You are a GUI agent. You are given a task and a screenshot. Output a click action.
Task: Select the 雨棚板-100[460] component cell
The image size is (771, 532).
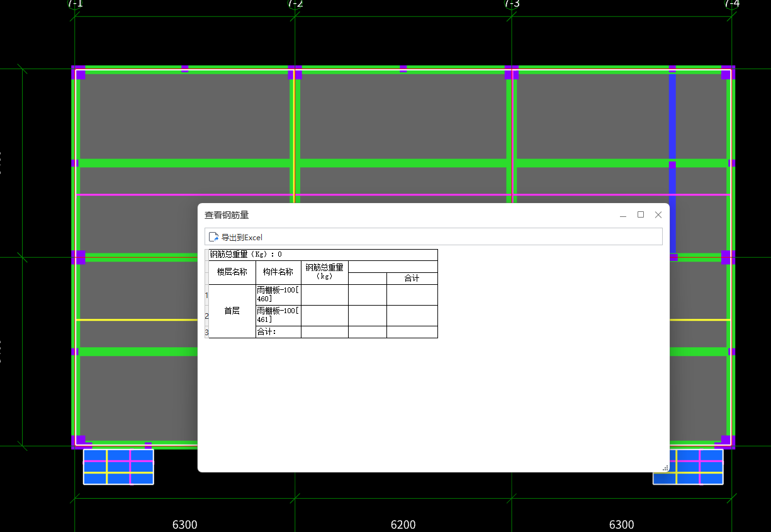pyautogui.click(x=278, y=294)
